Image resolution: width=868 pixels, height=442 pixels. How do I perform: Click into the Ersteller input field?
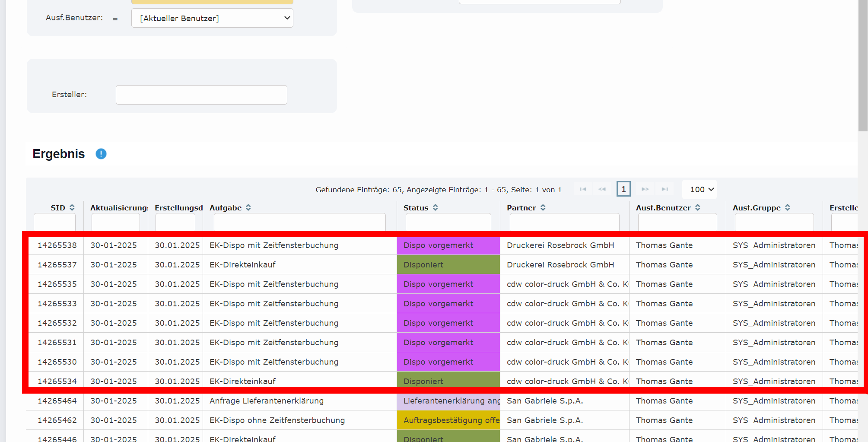pos(201,95)
